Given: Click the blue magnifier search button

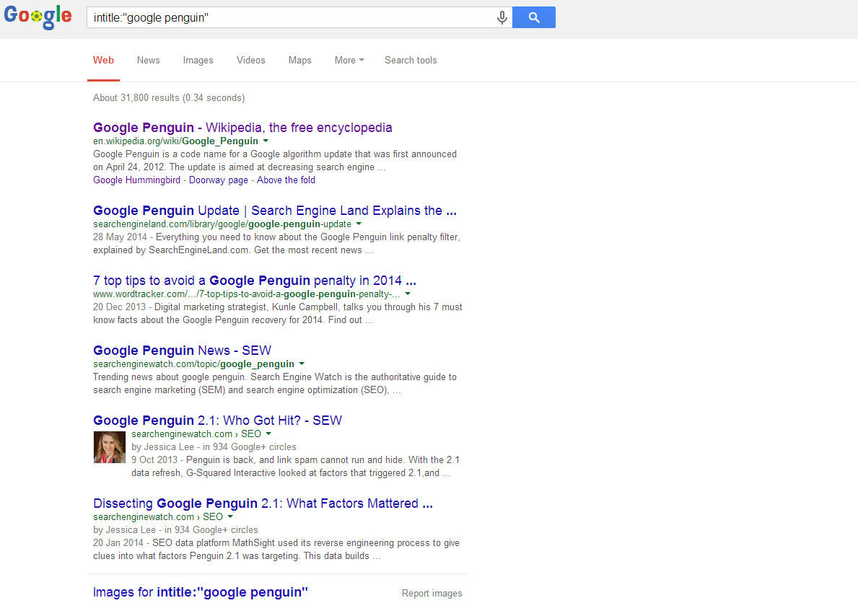Looking at the screenshot, I should (x=534, y=17).
